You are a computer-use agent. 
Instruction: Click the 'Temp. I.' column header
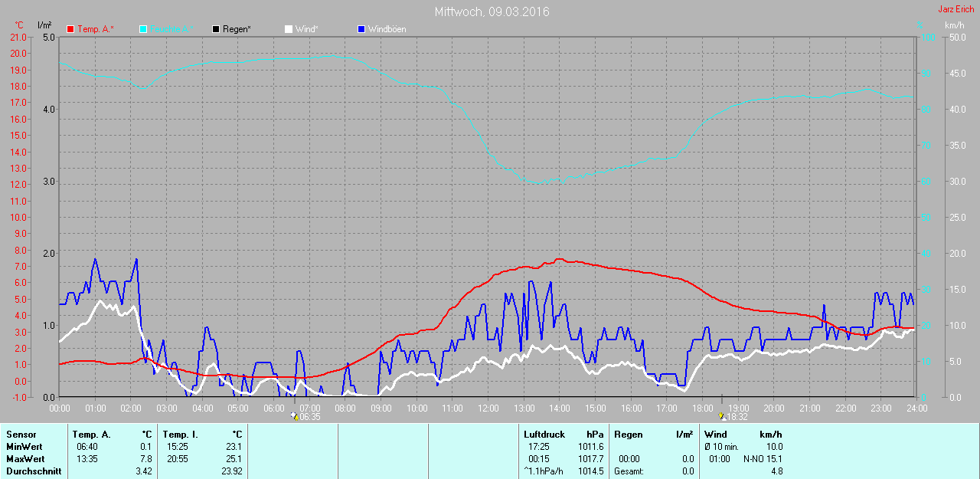181,435
